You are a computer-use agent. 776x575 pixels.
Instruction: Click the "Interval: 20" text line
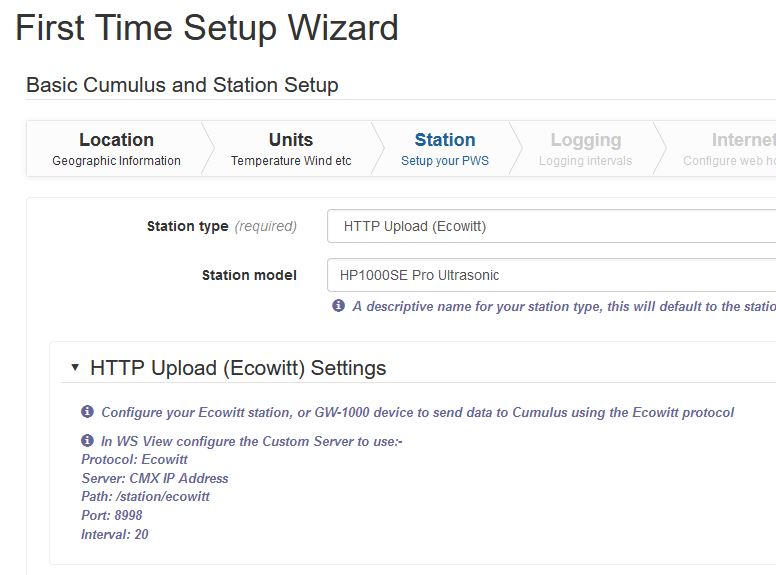(x=115, y=535)
